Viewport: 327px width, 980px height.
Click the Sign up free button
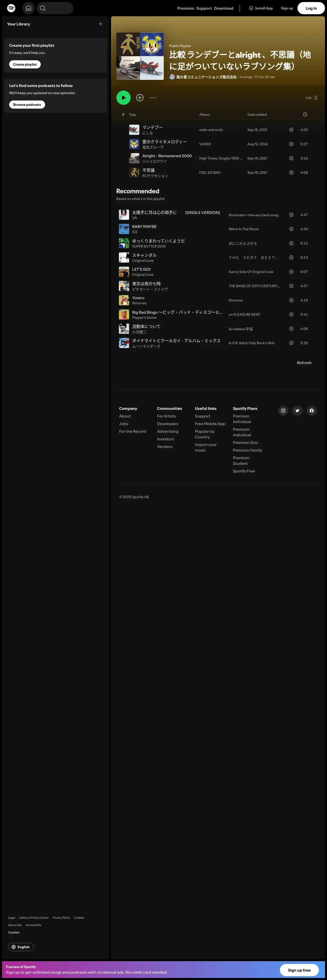tap(299, 970)
